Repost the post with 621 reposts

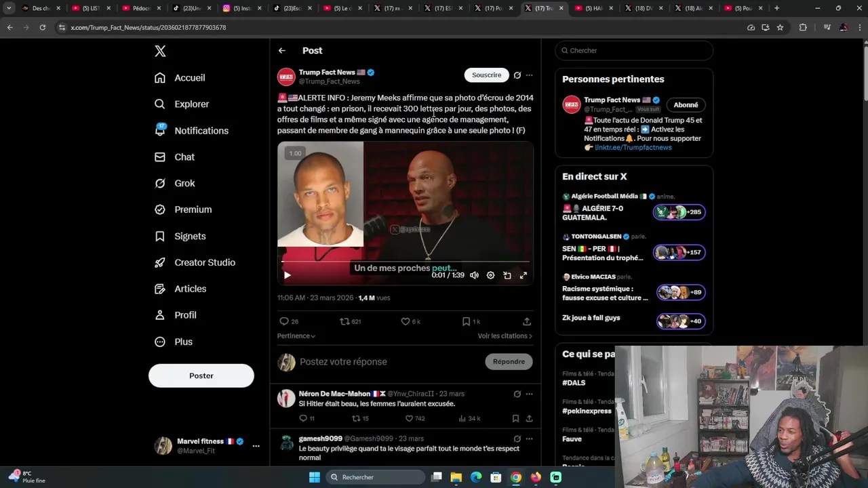[350, 321]
